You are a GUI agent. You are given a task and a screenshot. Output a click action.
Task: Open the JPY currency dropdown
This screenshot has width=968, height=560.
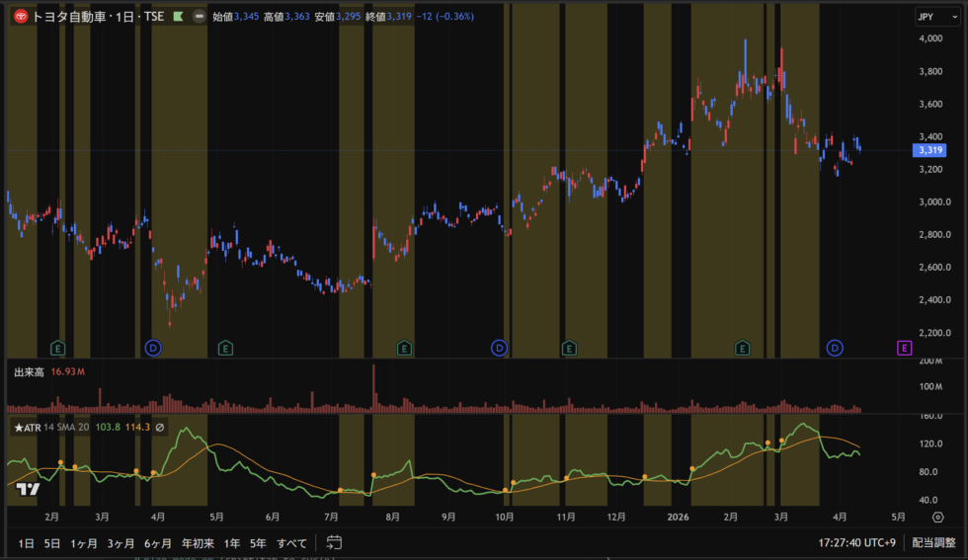(926, 17)
